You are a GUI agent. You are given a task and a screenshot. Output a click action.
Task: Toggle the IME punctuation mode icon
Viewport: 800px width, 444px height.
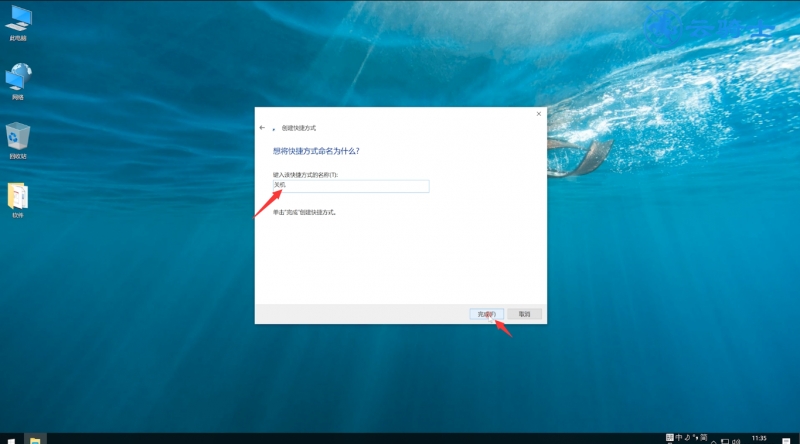click(695, 437)
